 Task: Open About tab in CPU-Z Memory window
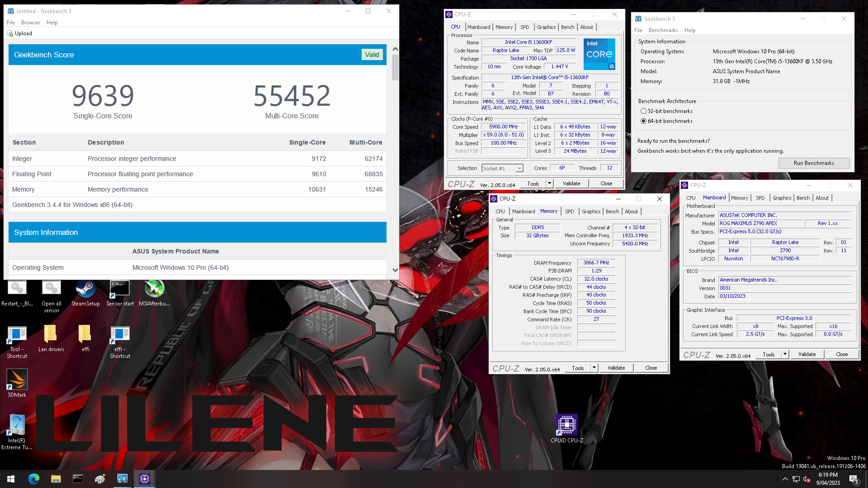point(631,211)
